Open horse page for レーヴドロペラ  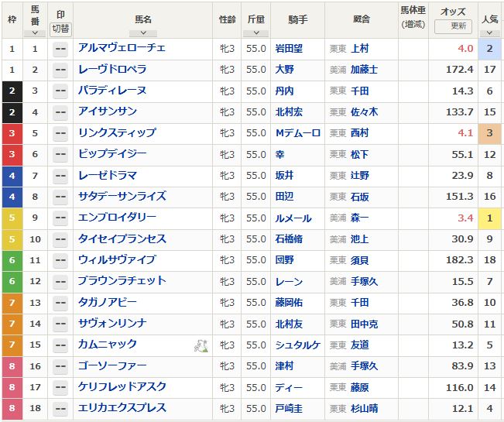pyautogui.click(x=112, y=70)
